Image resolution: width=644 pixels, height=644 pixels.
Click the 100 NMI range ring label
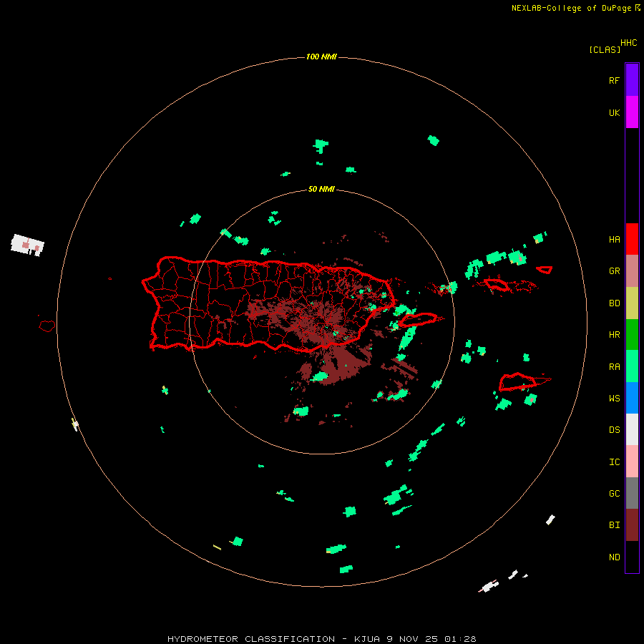[x=321, y=57]
